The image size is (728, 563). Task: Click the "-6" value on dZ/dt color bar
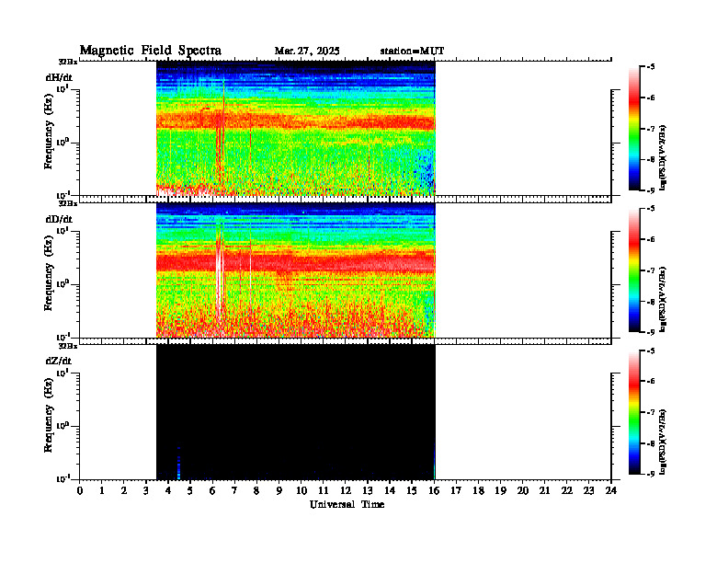pos(651,381)
